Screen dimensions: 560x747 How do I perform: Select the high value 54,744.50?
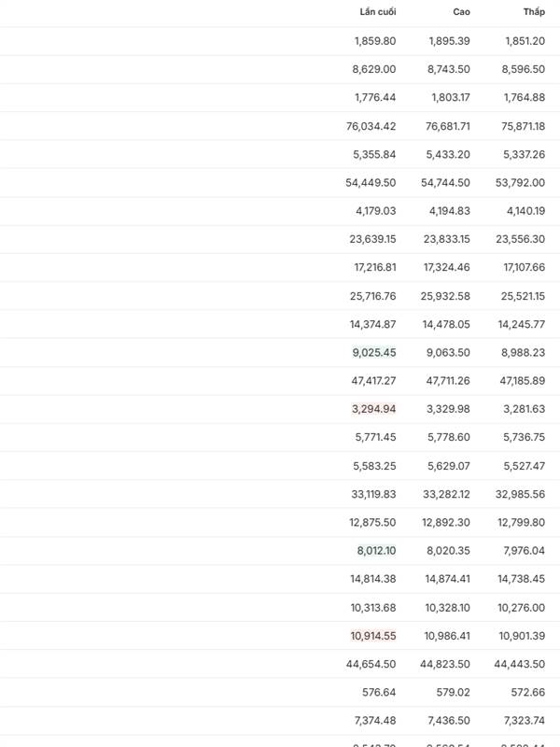446,183
